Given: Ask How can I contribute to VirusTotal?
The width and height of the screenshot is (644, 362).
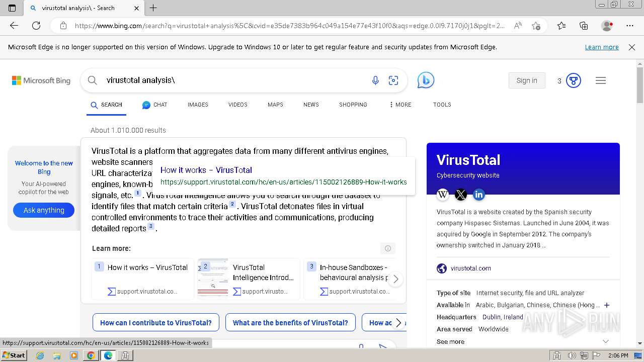Looking at the screenshot, I should [x=156, y=323].
